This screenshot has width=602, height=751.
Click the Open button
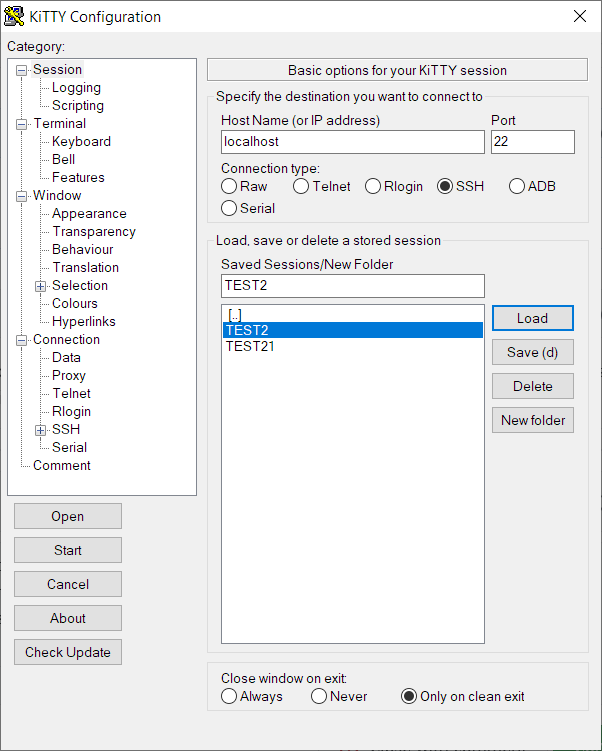coord(68,516)
